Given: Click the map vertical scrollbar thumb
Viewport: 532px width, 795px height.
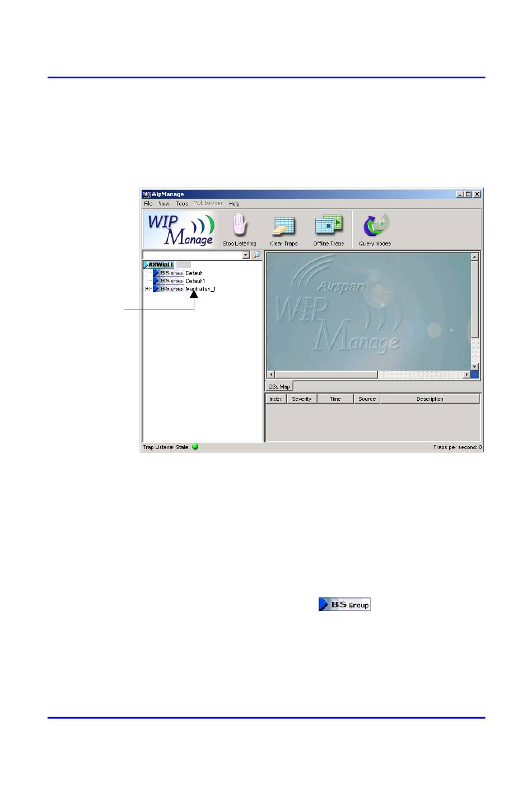Looking at the screenshot, I should 474,300.
